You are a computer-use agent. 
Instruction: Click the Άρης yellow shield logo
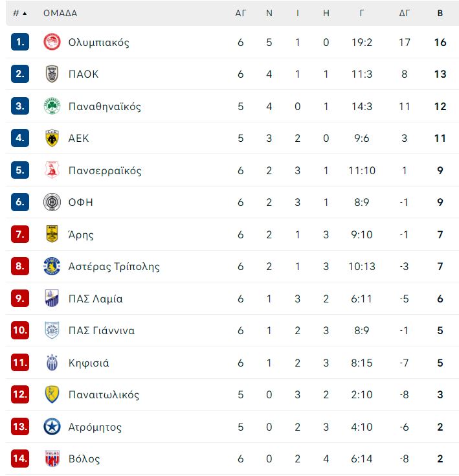point(52,234)
